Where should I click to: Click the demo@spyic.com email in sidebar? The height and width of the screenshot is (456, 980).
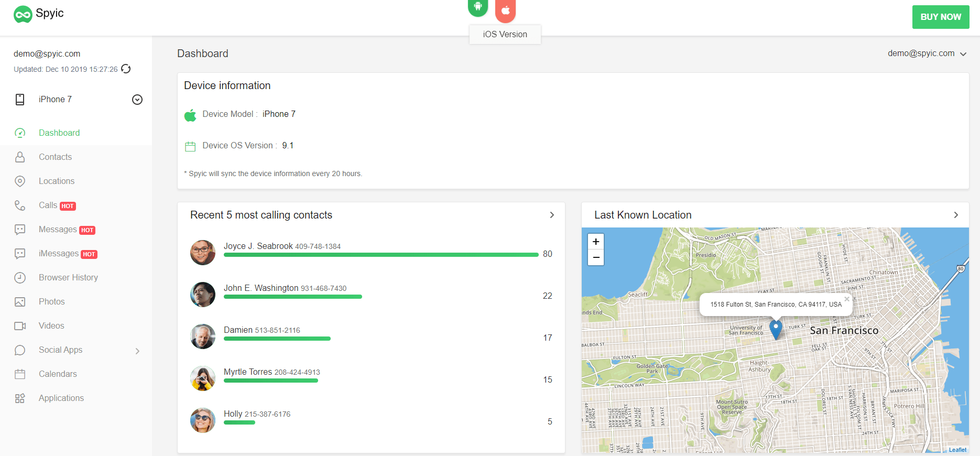pos(47,53)
